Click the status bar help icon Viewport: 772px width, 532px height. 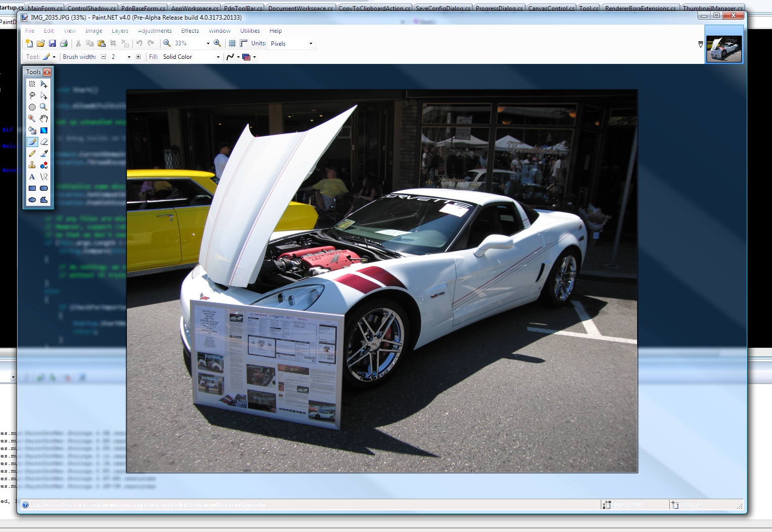point(25,505)
